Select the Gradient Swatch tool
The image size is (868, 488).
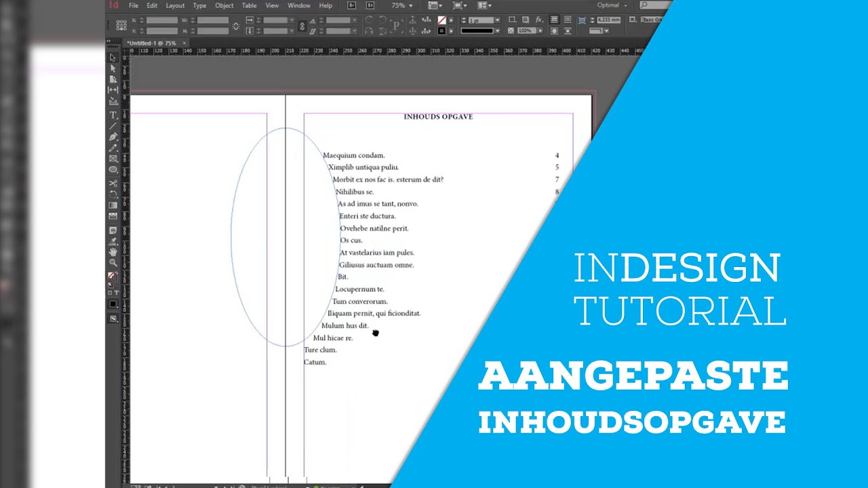pyautogui.click(x=113, y=205)
